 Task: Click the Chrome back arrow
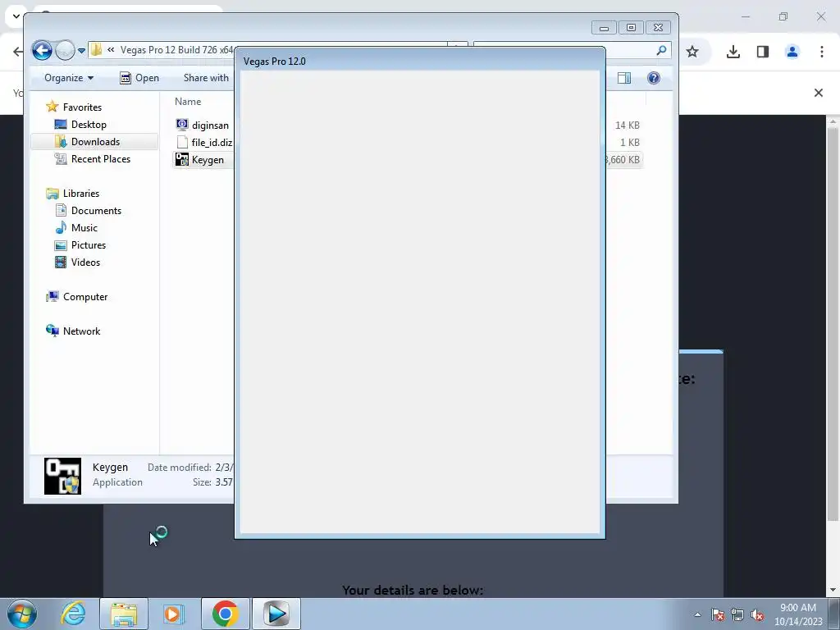pos(18,52)
